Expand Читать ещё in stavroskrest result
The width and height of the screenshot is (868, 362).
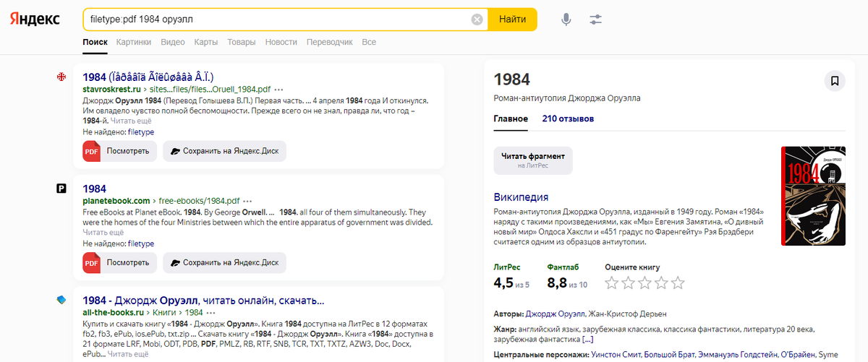[131, 121]
